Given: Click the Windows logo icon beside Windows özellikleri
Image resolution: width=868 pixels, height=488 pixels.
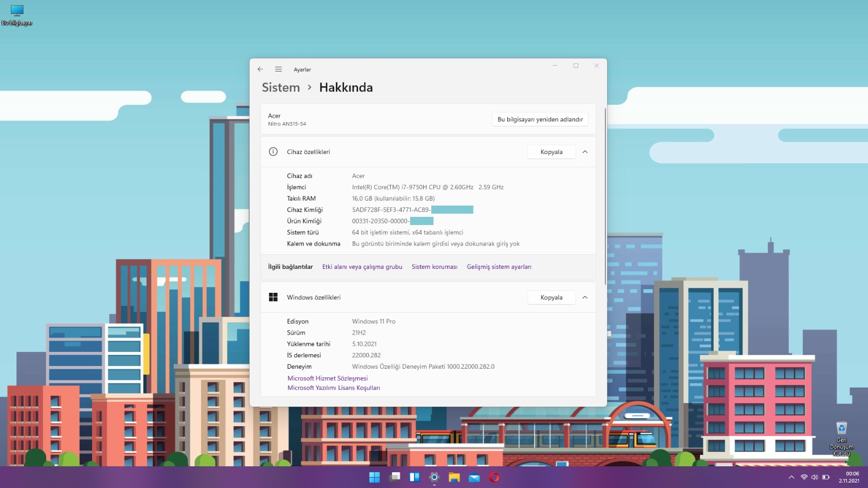Looking at the screenshot, I should click(x=273, y=297).
